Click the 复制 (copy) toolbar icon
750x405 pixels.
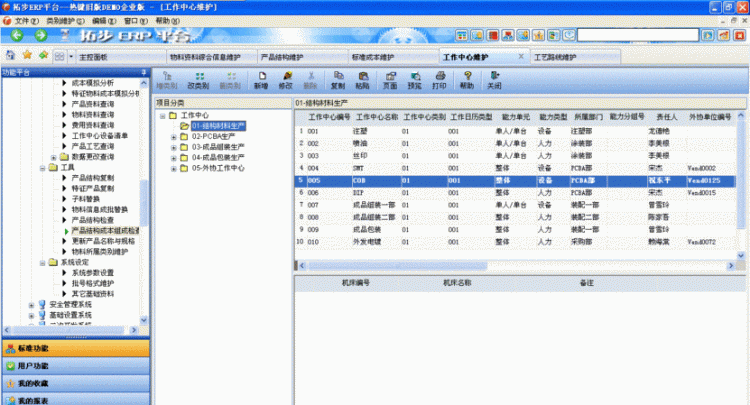coord(338,80)
